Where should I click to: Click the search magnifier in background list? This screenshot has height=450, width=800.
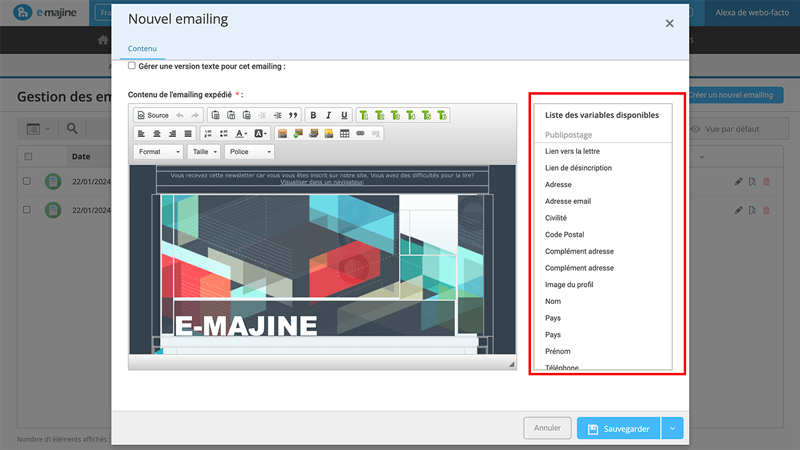pyautogui.click(x=72, y=129)
